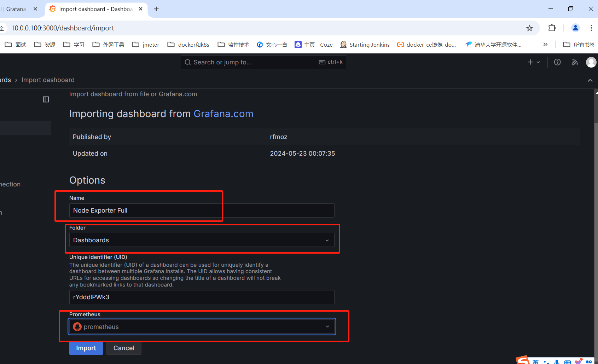Screen dimensions: 598x364
Task: Open the Chrome profile icon
Action: pyautogui.click(x=575, y=28)
